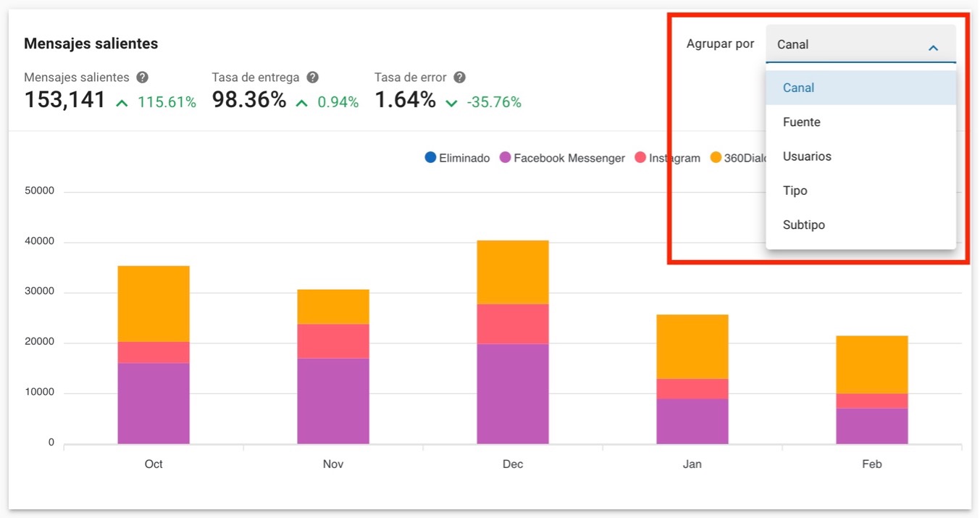Click pink Instagram segment of Nov bar
Viewport: 980px width, 518px height.
[333, 341]
